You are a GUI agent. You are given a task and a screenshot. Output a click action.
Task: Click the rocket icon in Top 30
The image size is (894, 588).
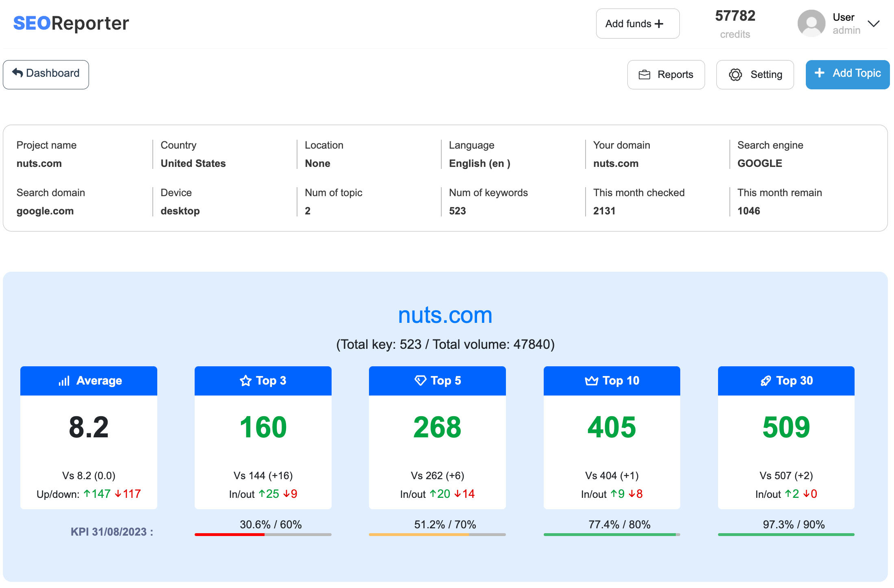[x=766, y=380]
